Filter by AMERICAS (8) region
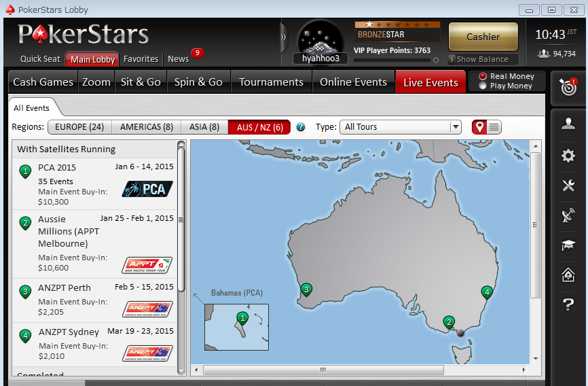Image resolution: width=588 pixels, height=386 pixels. [x=147, y=127]
